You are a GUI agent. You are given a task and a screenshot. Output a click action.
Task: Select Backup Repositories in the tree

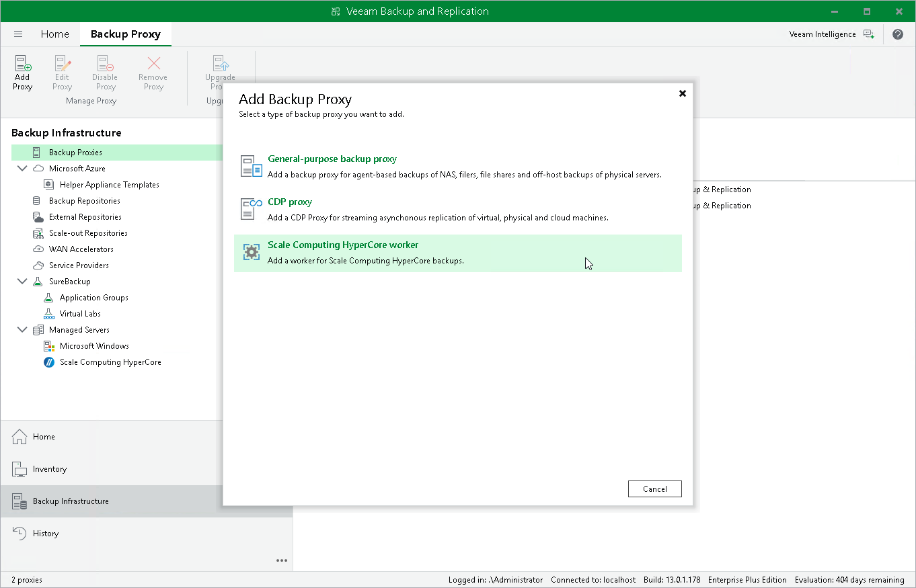coord(85,201)
